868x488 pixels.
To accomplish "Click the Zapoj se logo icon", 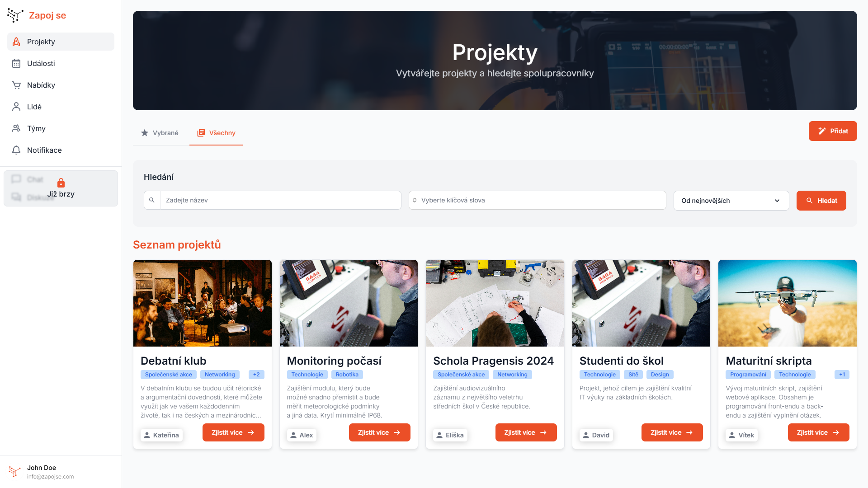I will point(15,15).
